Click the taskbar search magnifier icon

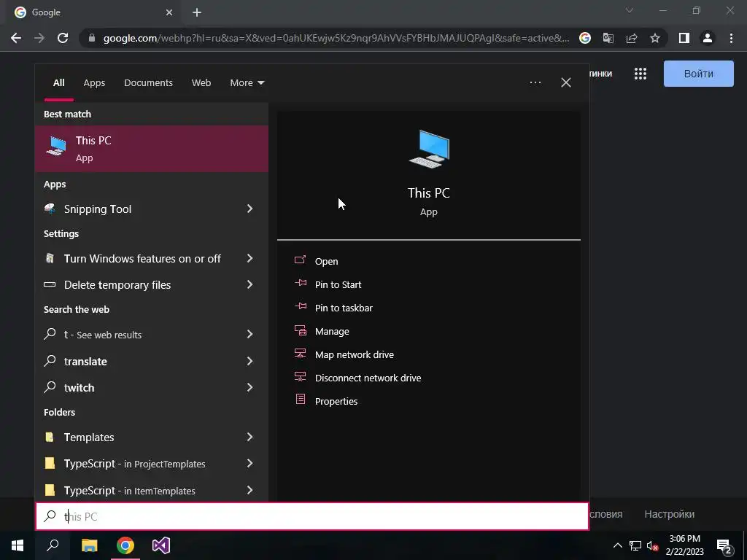point(53,545)
